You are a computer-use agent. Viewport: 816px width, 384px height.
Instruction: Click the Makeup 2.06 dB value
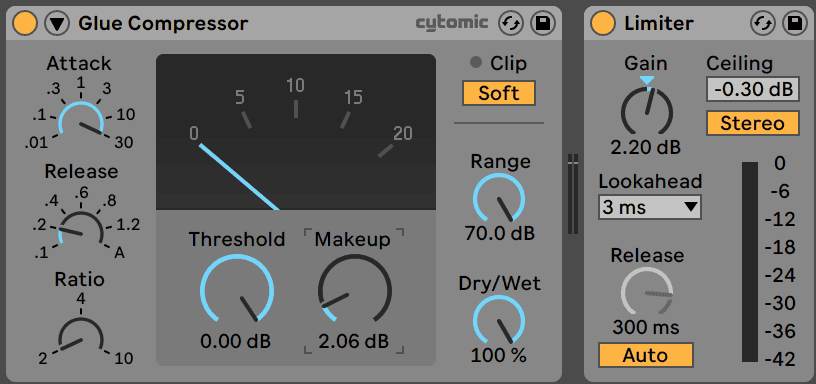click(x=354, y=341)
